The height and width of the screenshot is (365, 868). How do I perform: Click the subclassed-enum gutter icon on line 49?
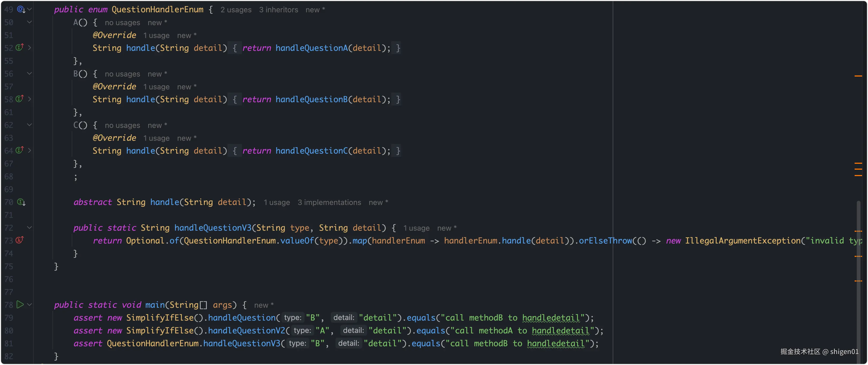[21, 9]
